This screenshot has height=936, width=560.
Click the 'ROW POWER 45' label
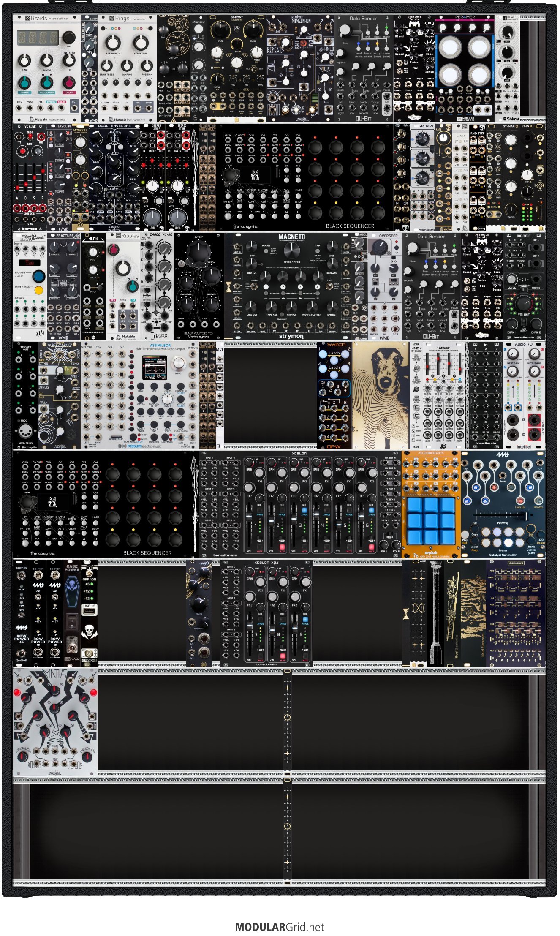coord(21,639)
